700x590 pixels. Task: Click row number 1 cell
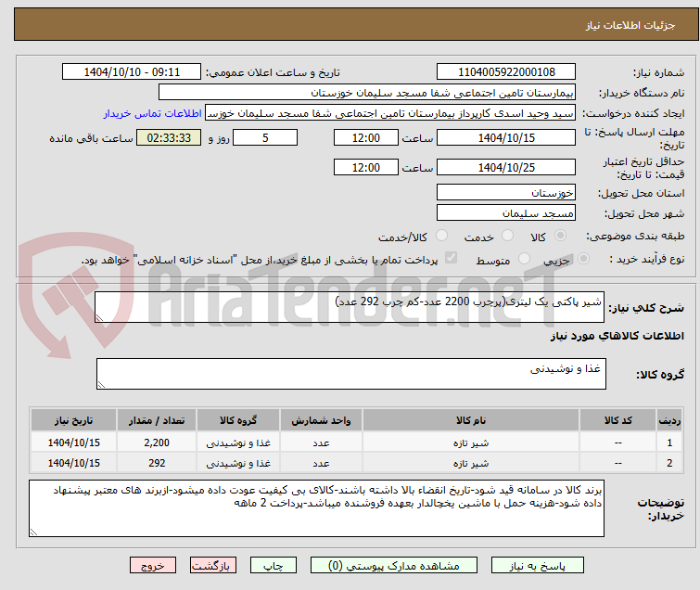pos(669,442)
